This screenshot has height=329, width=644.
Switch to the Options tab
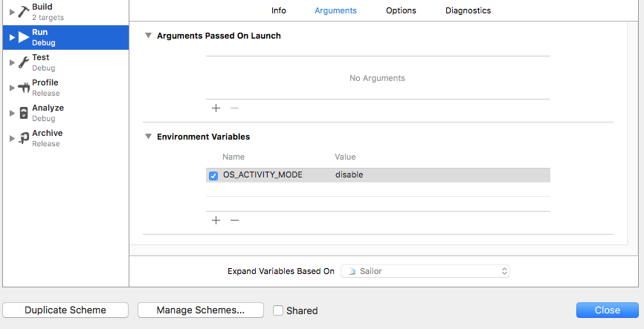tap(401, 10)
